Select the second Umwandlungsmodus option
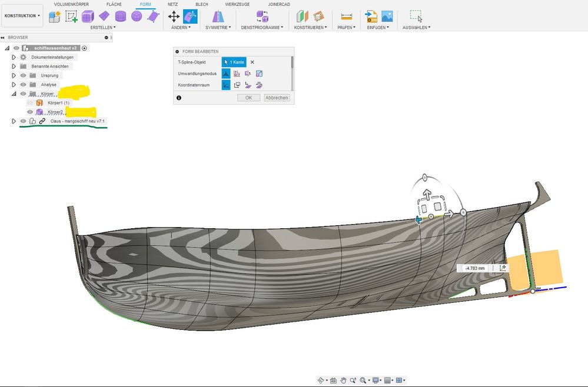The width and height of the screenshot is (588, 387). [237, 74]
